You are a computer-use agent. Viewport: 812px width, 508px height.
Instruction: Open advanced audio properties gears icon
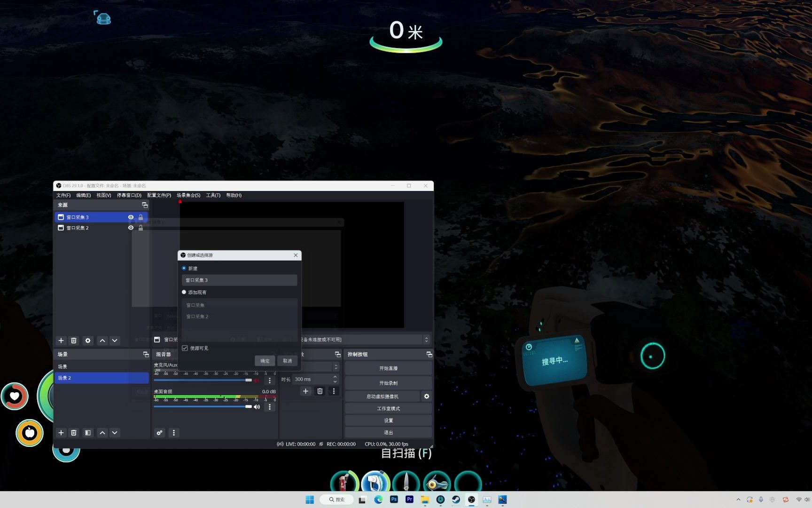click(160, 433)
